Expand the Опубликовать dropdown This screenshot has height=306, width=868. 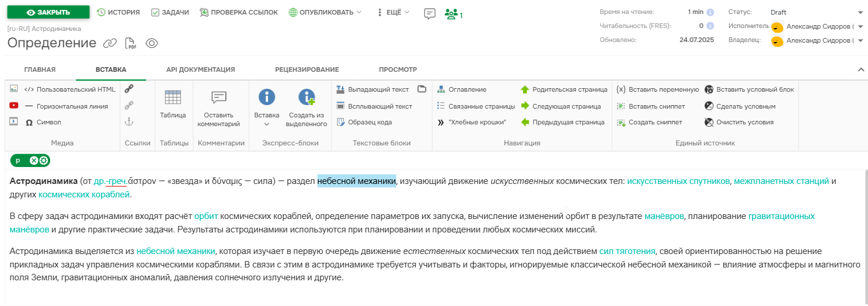[x=325, y=12]
